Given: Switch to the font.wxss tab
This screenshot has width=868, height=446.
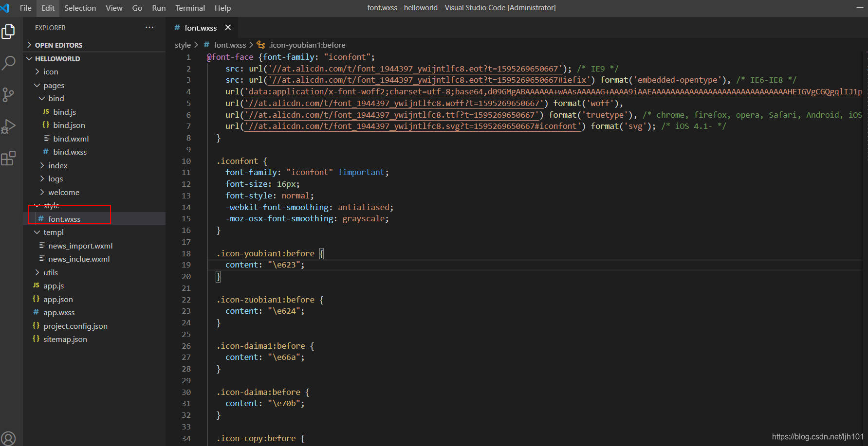Looking at the screenshot, I should coord(201,28).
